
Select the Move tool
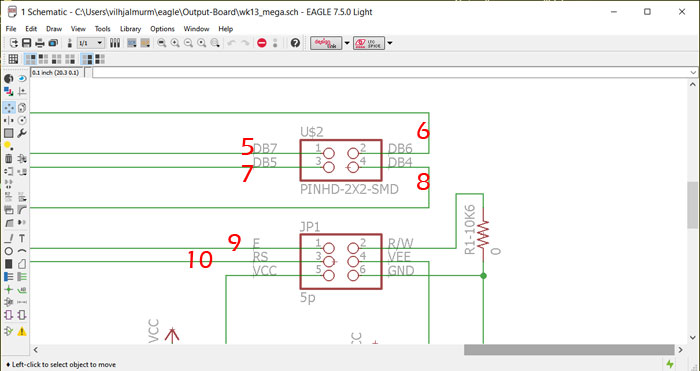pyautogui.click(x=8, y=108)
